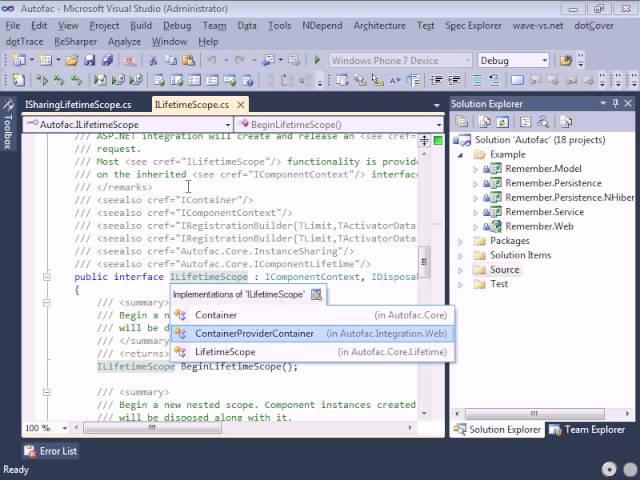The image size is (640, 480).
Task: Open the Architecture menu
Action: [x=380, y=26]
